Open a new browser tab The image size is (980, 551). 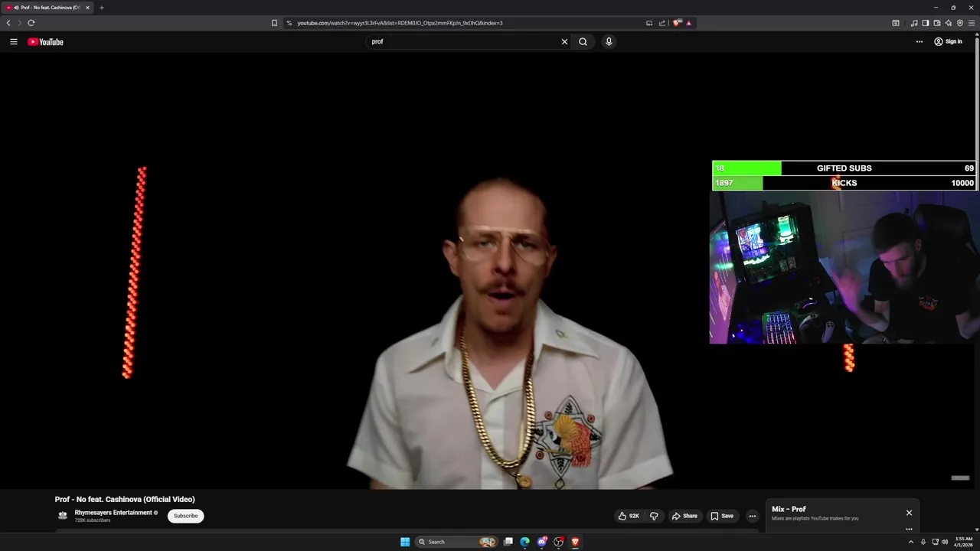[101, 8]
